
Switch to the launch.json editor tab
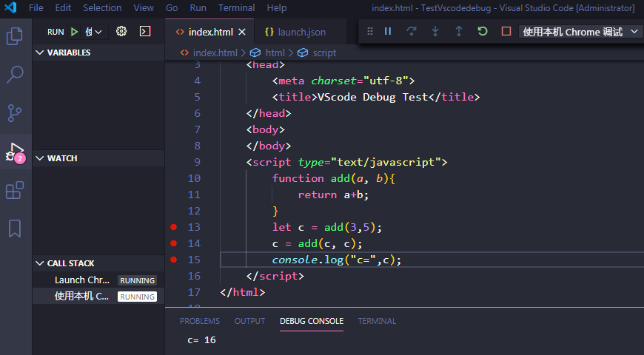[295, 32]
